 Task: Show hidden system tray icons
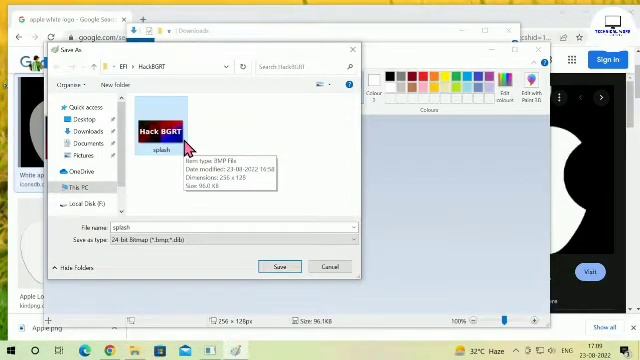point(516,351)
